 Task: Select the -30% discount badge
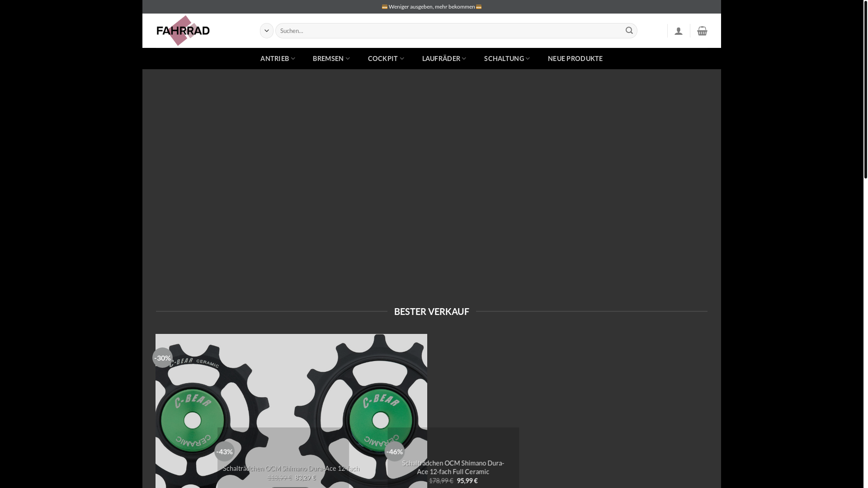(x=162, y=358)
